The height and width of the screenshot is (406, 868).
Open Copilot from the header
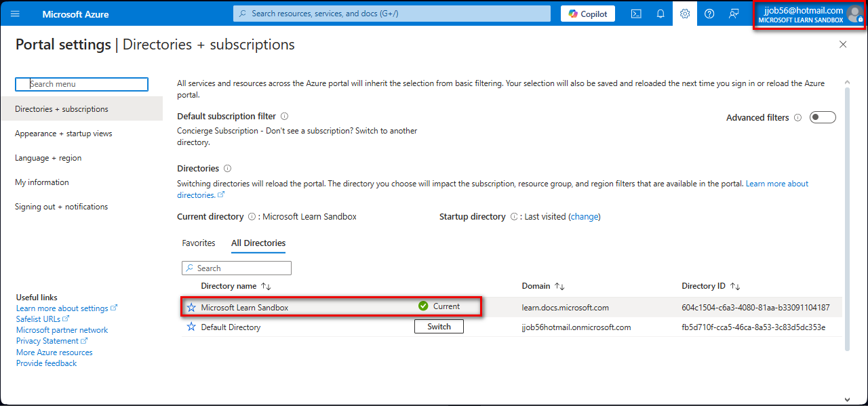(588, 14)
